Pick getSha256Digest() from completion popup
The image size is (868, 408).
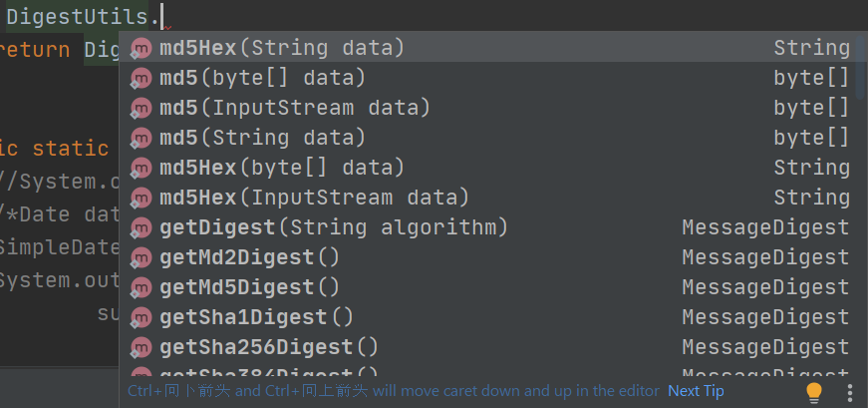[488, 347]
